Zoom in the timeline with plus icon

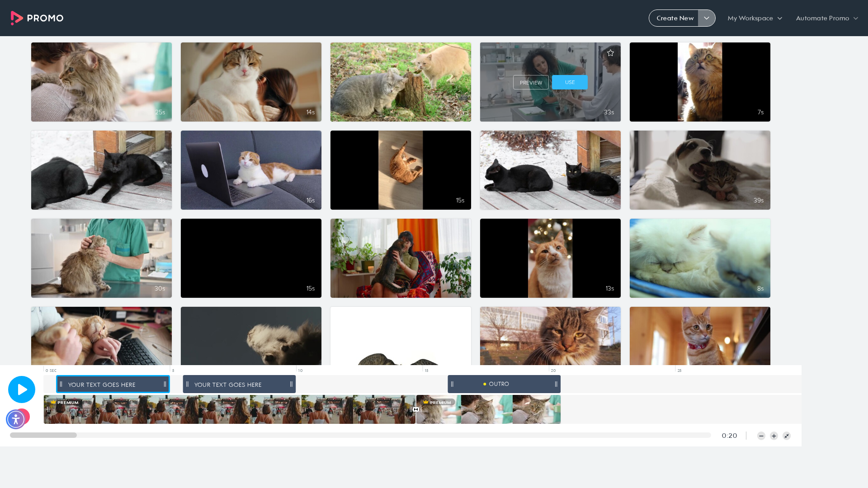coord(774,436)
